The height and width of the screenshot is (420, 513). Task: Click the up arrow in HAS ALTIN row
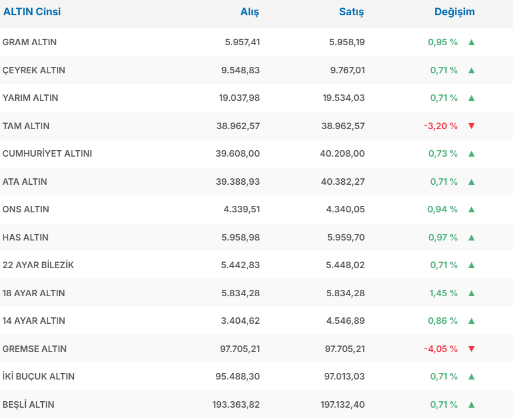471,238
